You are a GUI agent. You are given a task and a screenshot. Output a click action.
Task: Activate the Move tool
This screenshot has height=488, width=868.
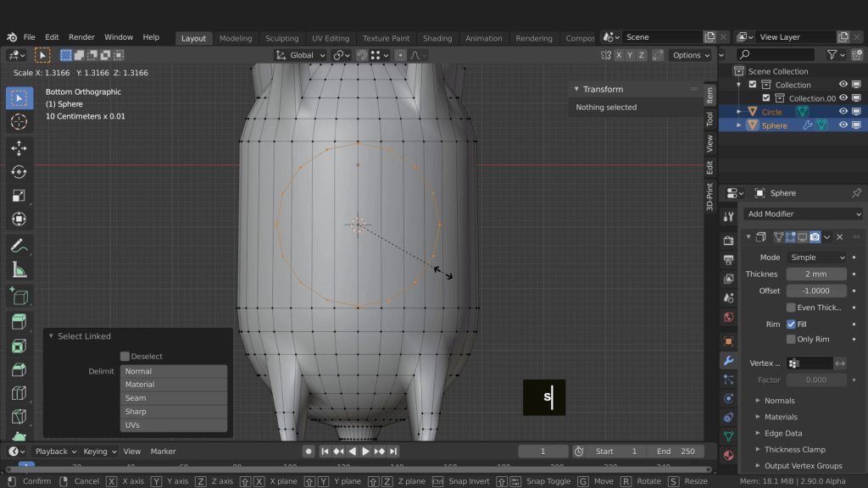click(x=19, y=148)
